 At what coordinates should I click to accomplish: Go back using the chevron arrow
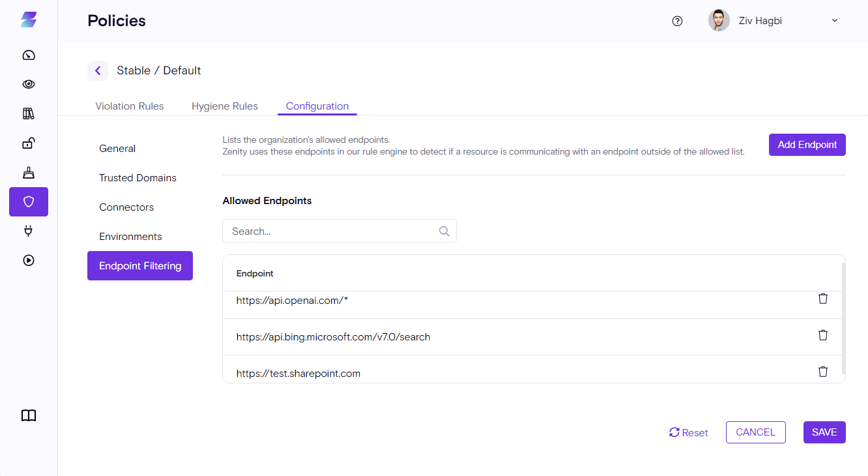tap(98, 70)
